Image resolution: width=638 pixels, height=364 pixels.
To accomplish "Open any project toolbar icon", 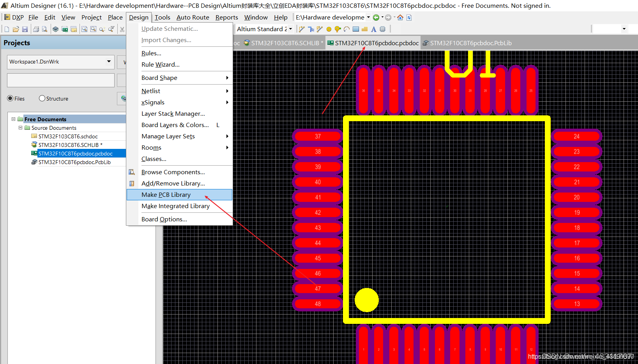I will pos(74,29).
